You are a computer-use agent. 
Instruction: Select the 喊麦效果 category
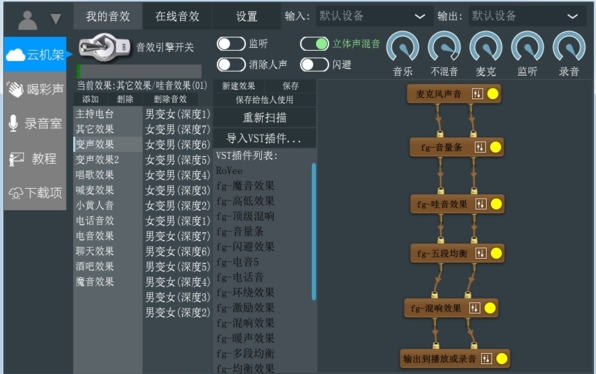(x=108, y=190)
